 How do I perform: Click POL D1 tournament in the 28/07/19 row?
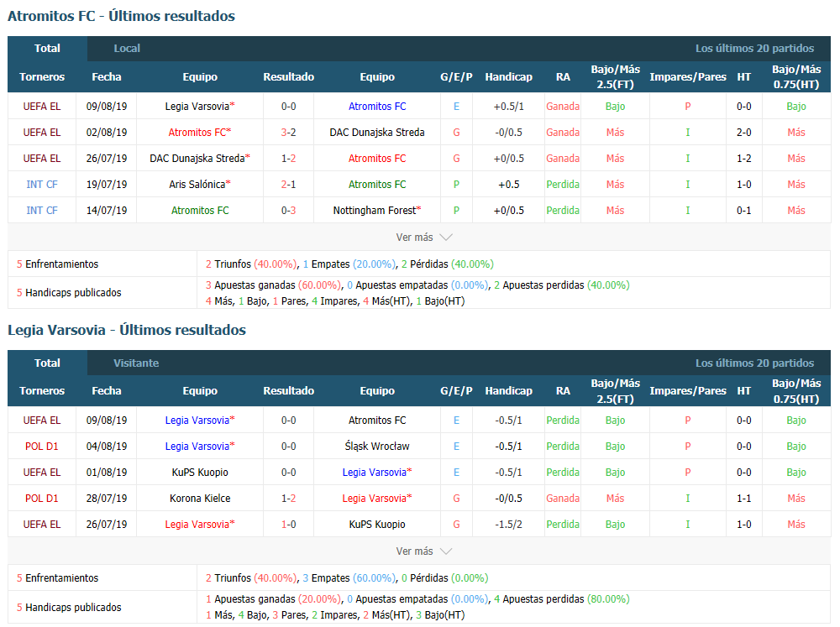pyautogui.click(x=42, y=498)
